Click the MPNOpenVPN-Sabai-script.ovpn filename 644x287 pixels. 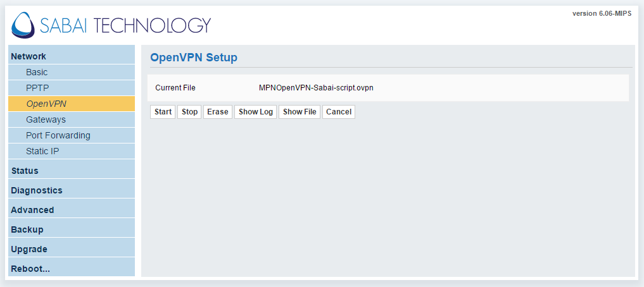[316, 88]
